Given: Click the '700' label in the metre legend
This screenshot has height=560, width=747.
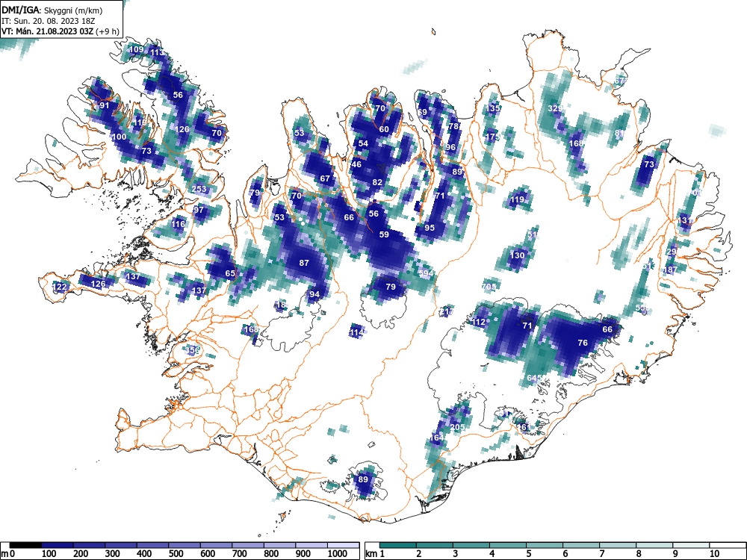Looking at the screenshot, I should point(240,554).
